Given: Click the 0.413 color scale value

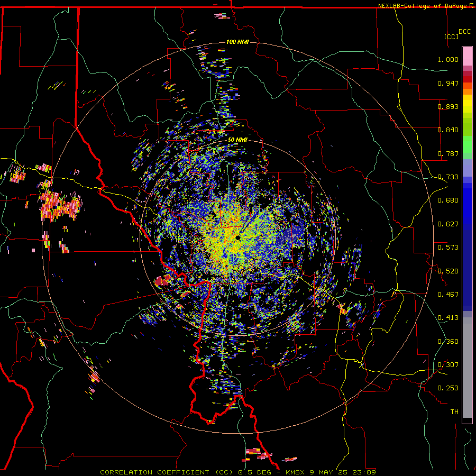Looking at the screenshot, I should (x=448, y=318).
